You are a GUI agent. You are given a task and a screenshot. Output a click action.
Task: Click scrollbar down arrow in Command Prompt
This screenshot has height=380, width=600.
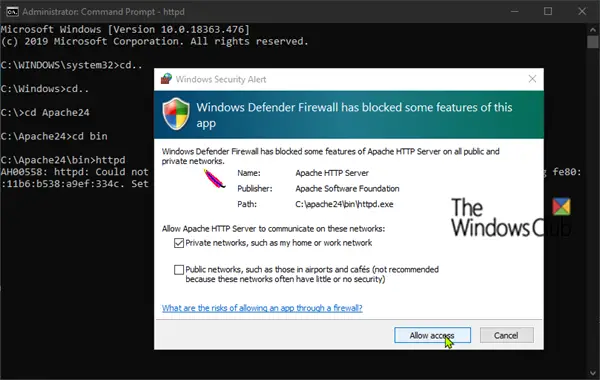593,373
